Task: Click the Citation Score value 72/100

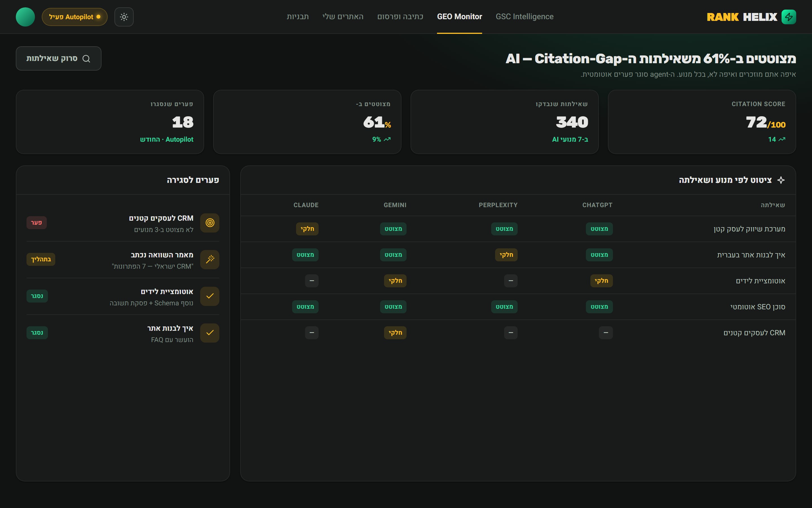Action: click(766, 122)
